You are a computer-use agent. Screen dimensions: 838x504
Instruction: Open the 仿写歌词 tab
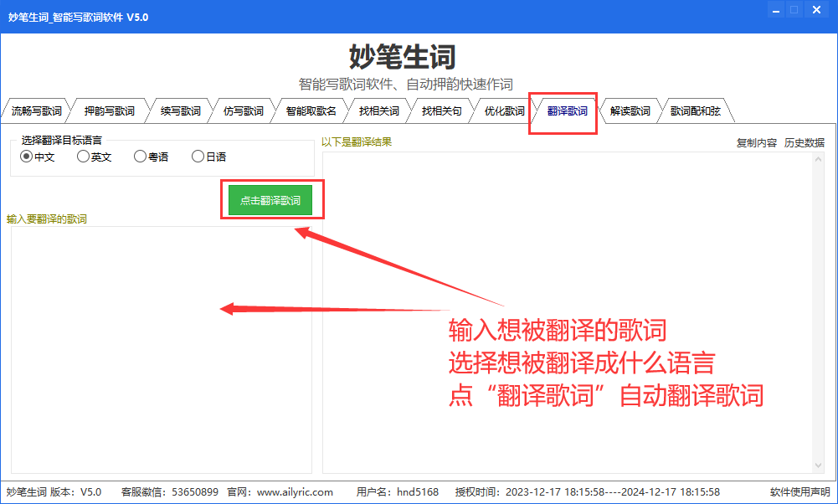click(243, 111)
